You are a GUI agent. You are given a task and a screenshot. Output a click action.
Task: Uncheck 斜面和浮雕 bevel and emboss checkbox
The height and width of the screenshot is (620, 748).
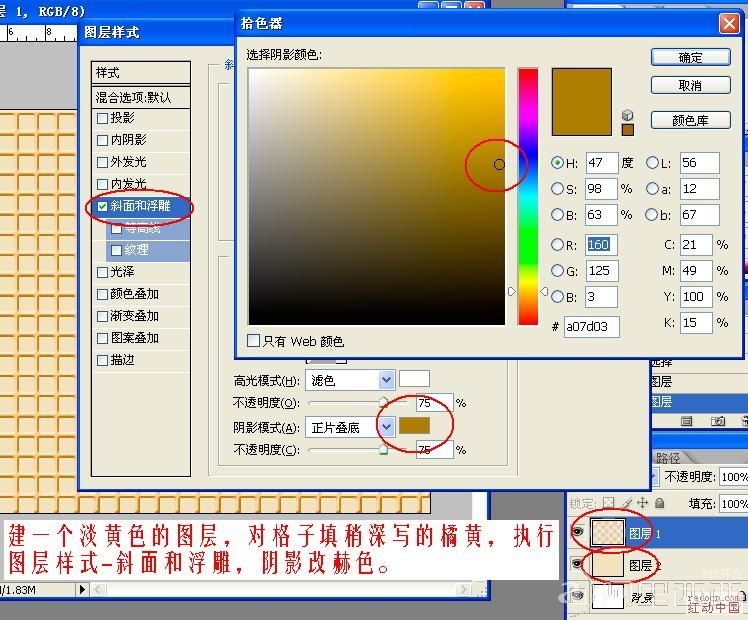click(102, 206)
